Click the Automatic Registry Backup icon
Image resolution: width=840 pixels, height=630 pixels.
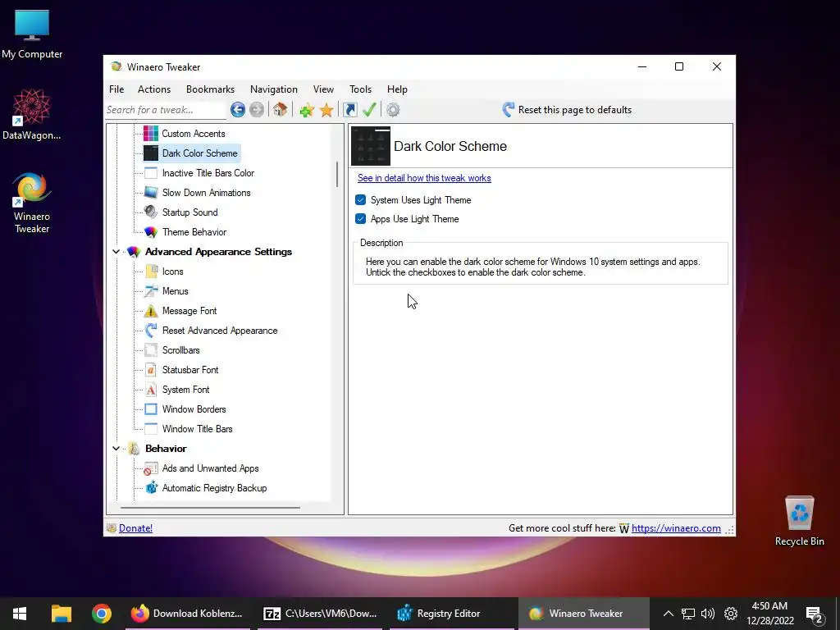coord(152,488)
